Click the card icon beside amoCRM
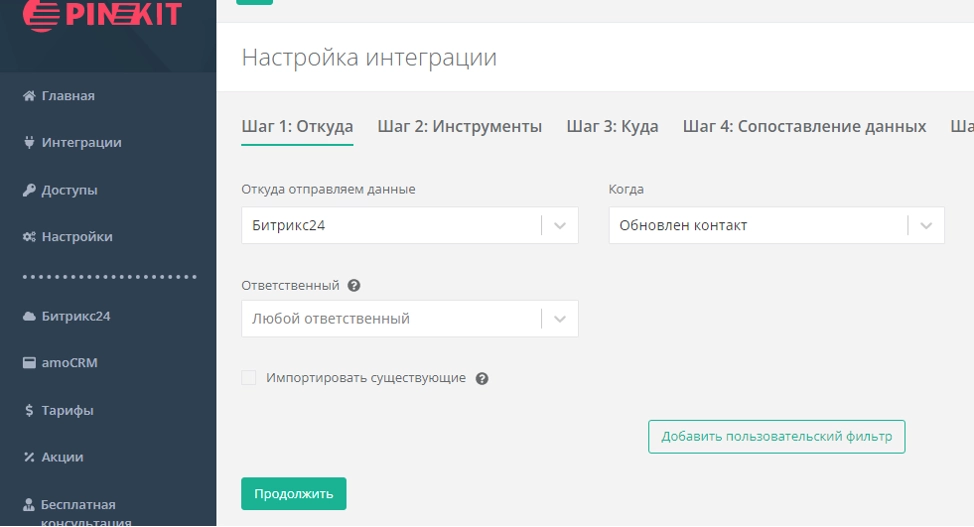 pyautogui.click(x=29, y=363)
